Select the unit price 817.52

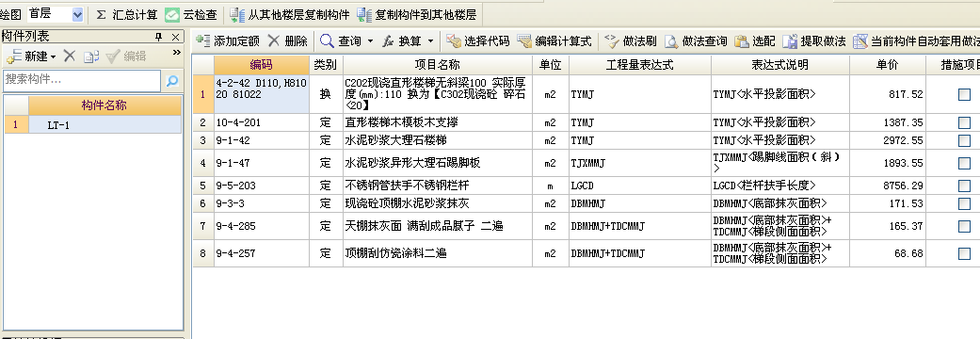point(888,94)
